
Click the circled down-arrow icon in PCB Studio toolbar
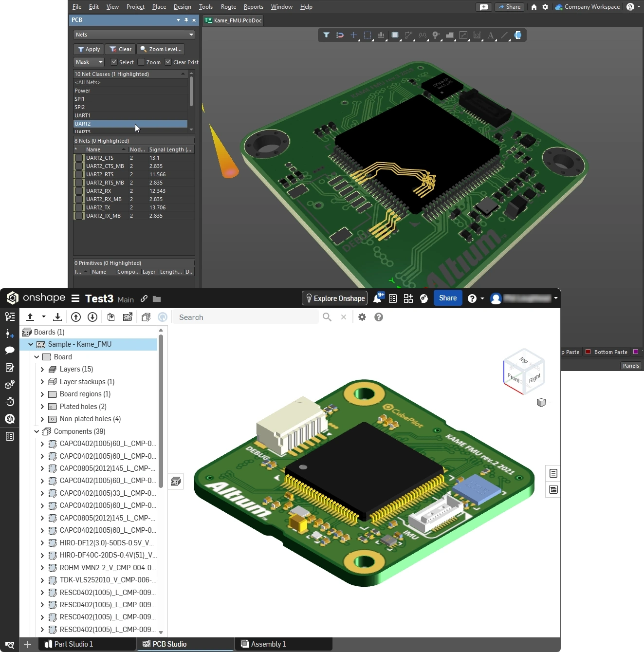[x=92, y=317]
